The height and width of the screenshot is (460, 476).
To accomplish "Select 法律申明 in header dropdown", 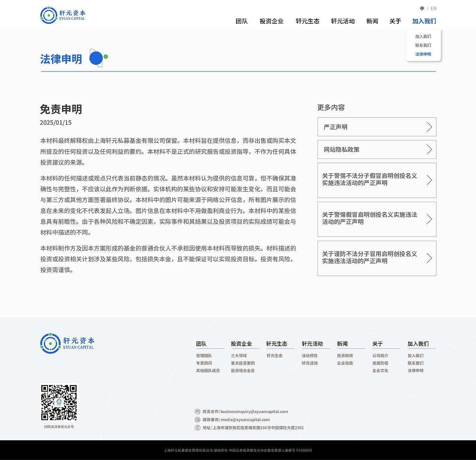I will [423, 54].
